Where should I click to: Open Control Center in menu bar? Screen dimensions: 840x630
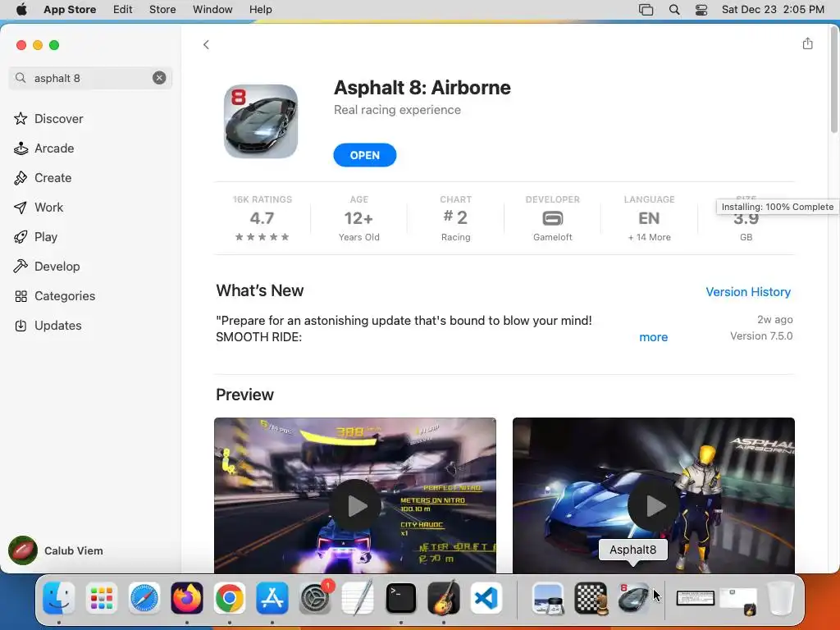(x=701, y=10)
